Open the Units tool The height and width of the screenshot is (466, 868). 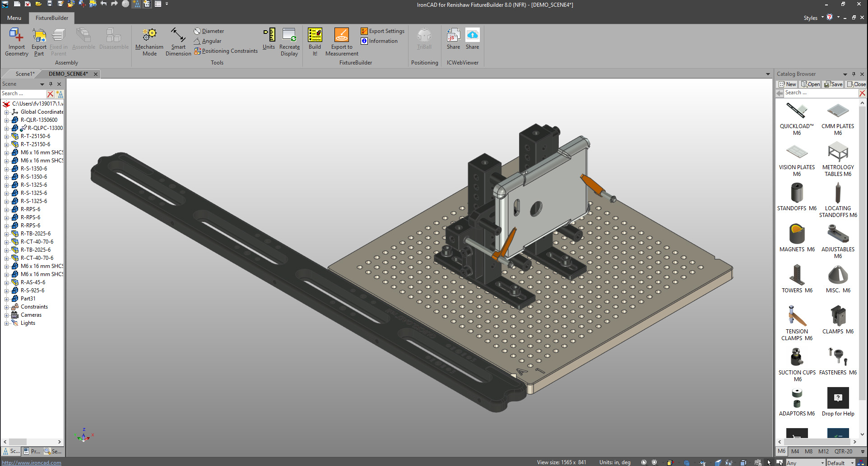pos(269,36)
